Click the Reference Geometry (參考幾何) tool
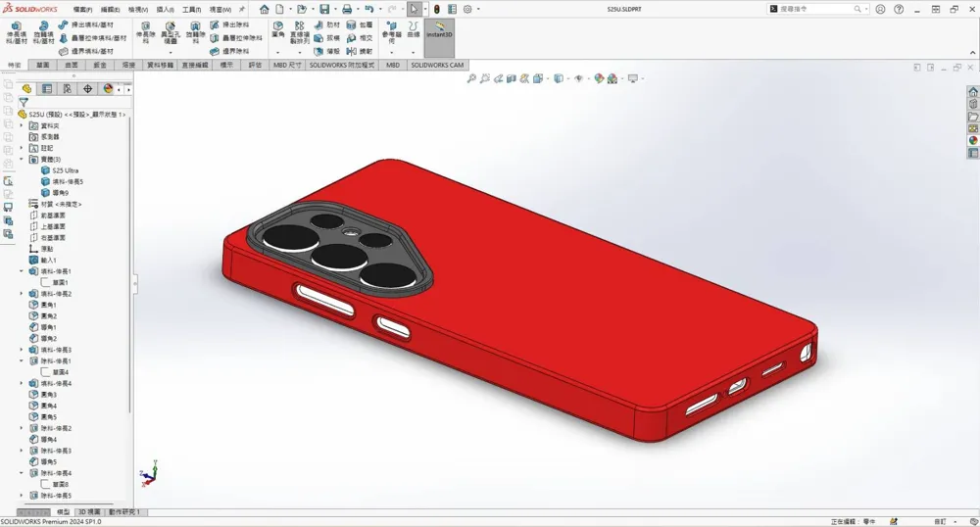Viewport: 980px width, 527px height. pyautogui.click(x=391, y=32)
